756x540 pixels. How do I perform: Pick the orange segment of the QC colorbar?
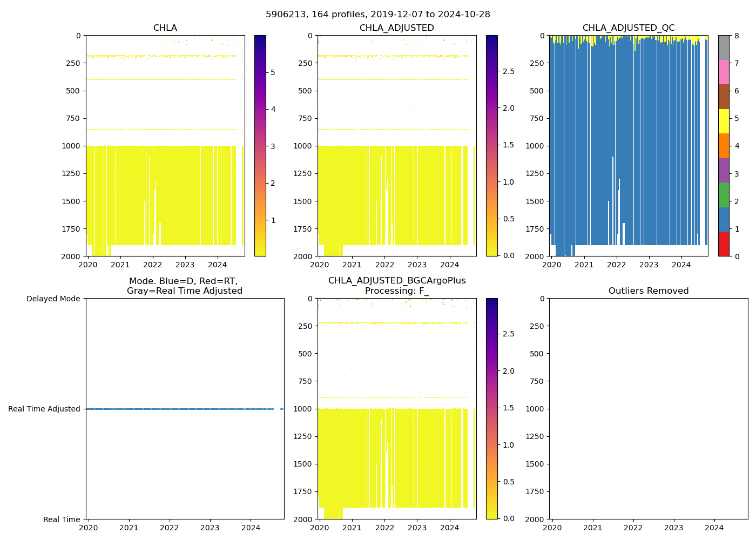pos(724,146)
